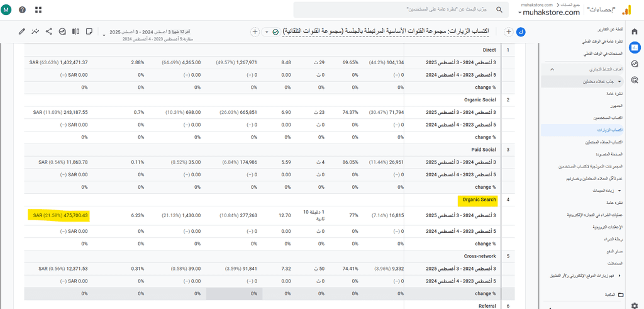Click the Edit comparisons columns icon
The height and width of the screenshot is (309, 644).
[x=76, y=31]
